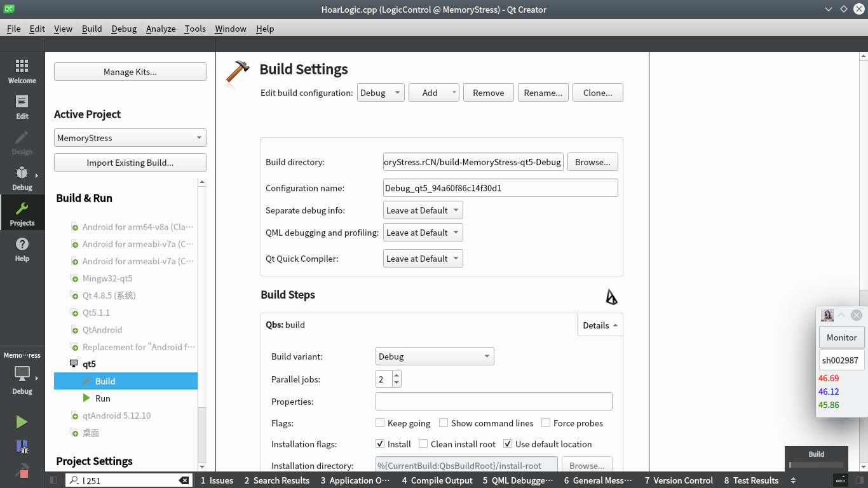Clear the locator search field
The image size is (868, 488).
click(184, 480)
